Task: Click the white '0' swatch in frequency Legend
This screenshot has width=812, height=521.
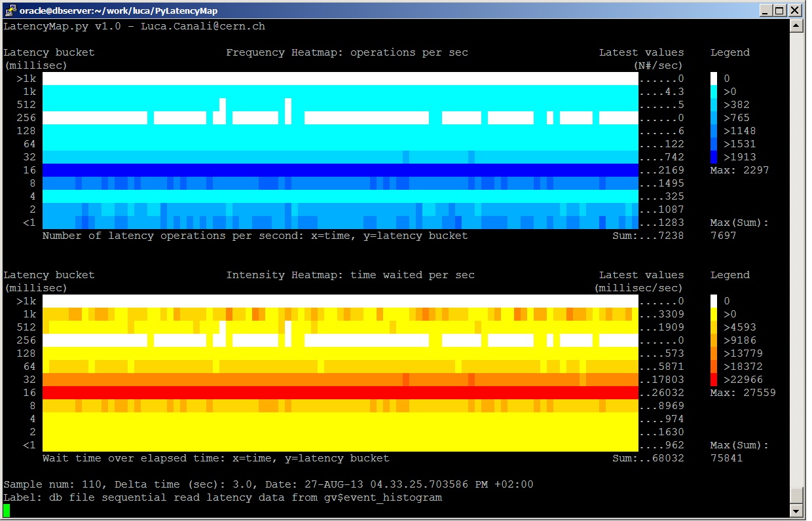Action: pos(715,78)
